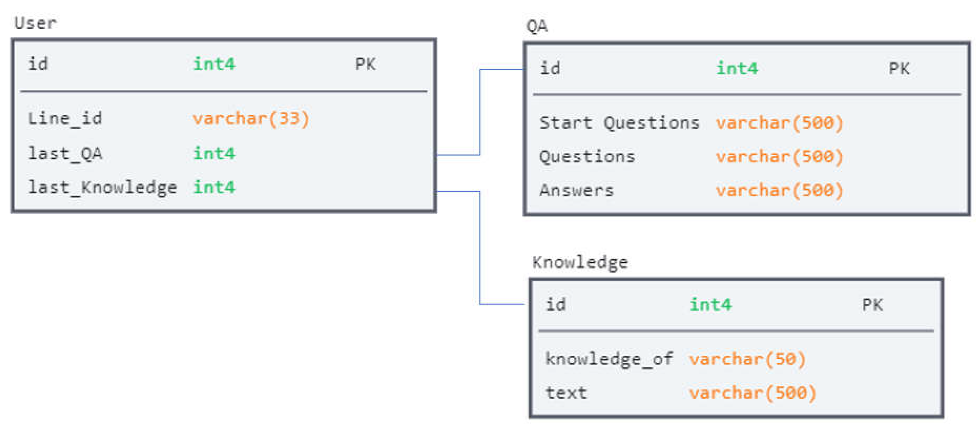
Task: Select the knowledge_of field name
Action: tap(609, 359)
